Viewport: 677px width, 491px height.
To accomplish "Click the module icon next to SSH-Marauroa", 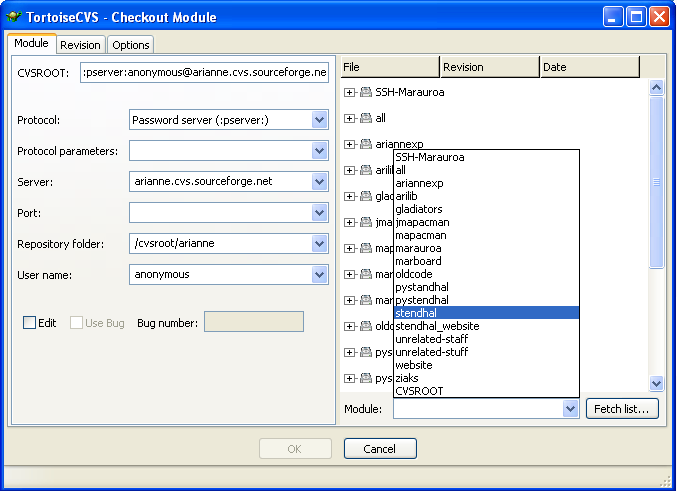I will [366, 92].
